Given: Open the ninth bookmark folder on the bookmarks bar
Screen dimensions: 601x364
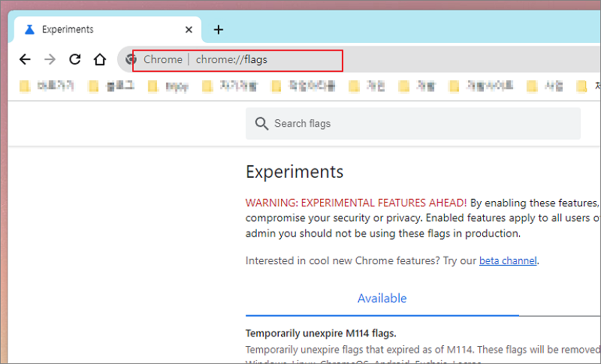Looking at the screenshot, I should tap(545, 86).
